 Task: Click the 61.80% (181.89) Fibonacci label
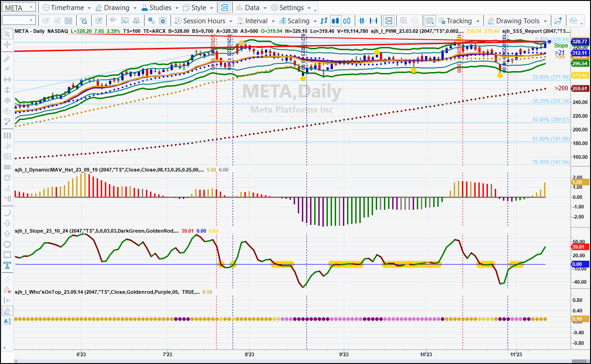(551, 139)
